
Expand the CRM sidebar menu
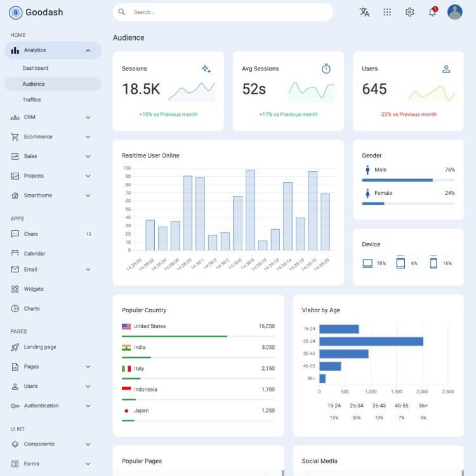[x=88, y=117]
